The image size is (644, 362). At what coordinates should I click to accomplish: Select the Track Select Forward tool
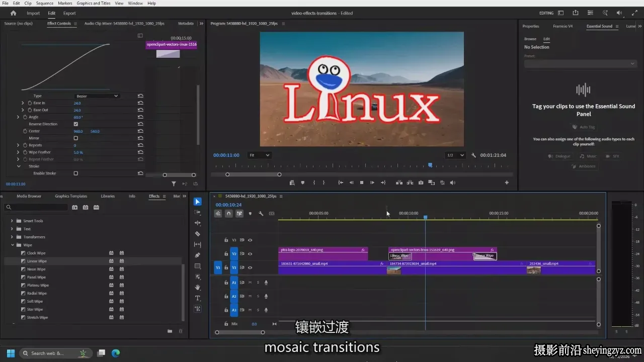(197, 212)
